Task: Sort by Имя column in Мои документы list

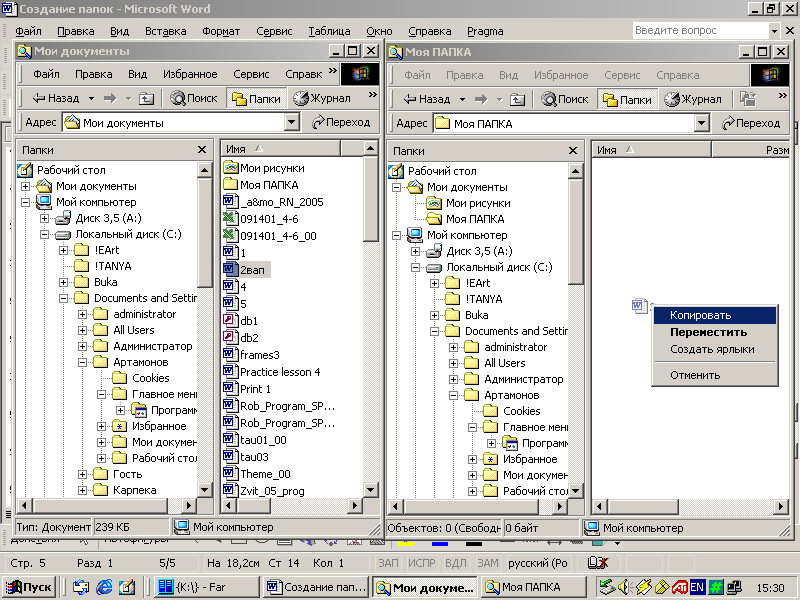Action: point(280,149)
